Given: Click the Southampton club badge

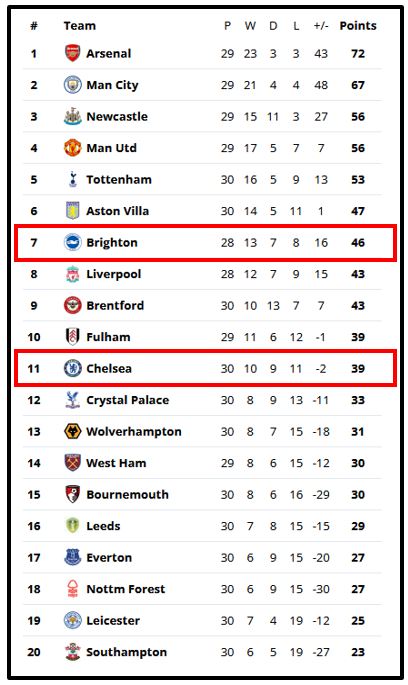Looking at the screenshot, I should tap(73, 652).
